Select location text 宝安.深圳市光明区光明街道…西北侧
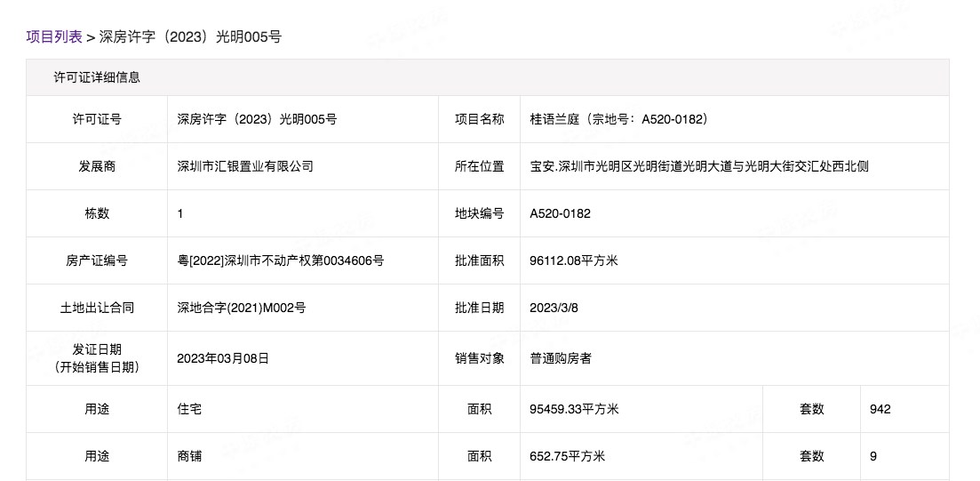 click(x=699, y=166)
